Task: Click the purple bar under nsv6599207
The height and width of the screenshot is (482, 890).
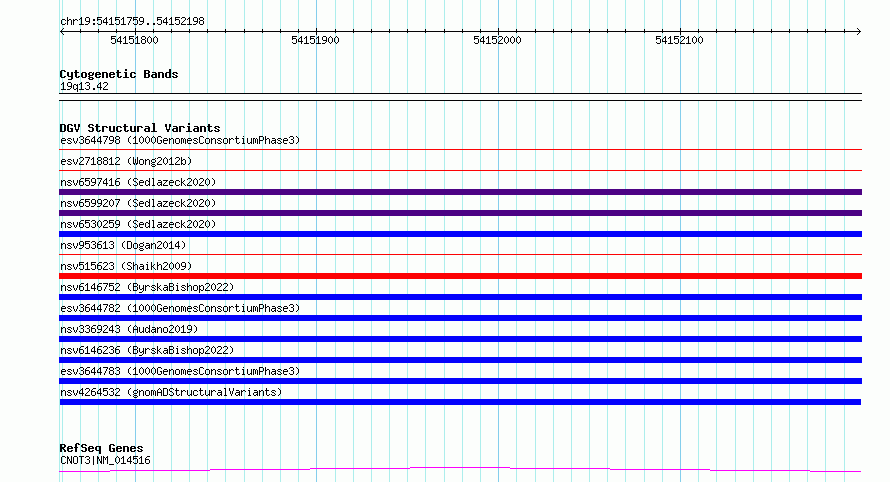Action: (x=460, y=213)
